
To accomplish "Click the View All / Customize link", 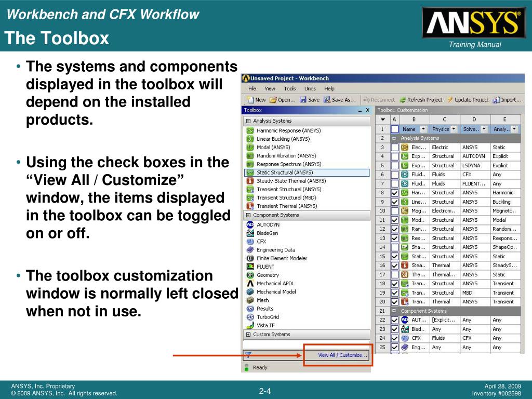I will coord(343,355).
